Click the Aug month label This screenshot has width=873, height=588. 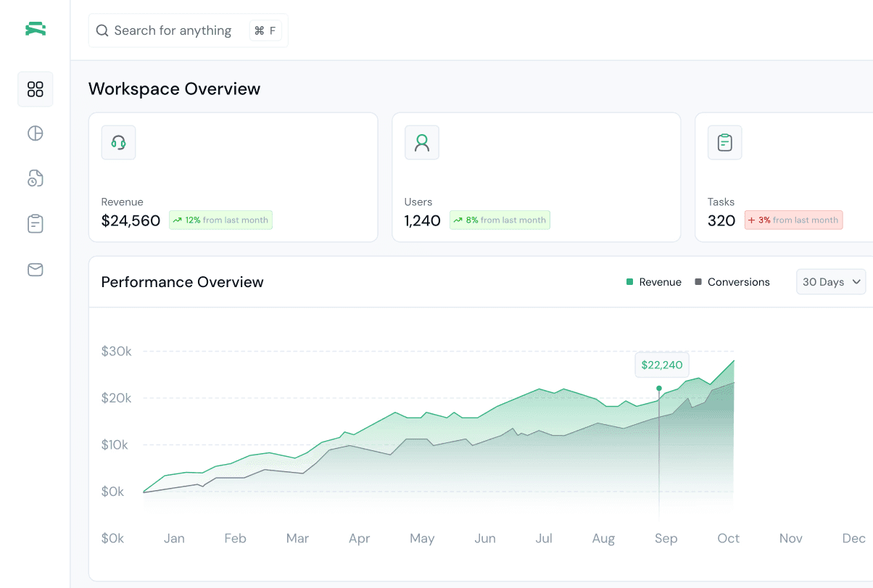click(x=603, y=539)
